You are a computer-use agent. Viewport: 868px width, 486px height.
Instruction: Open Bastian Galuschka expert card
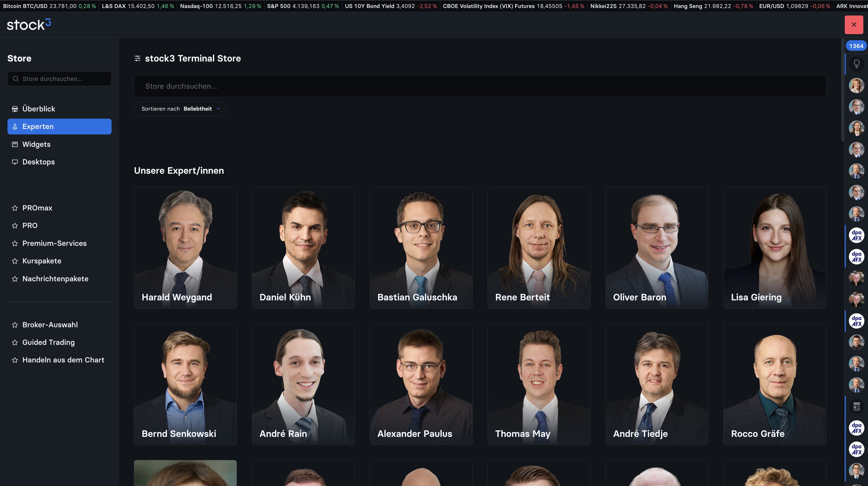pos(421,248)
